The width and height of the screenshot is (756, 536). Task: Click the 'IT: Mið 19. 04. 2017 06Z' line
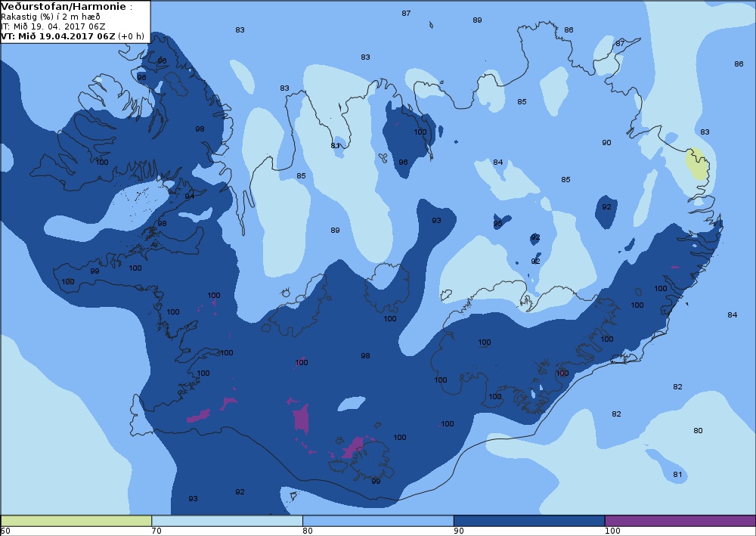(x=53, y=26)
